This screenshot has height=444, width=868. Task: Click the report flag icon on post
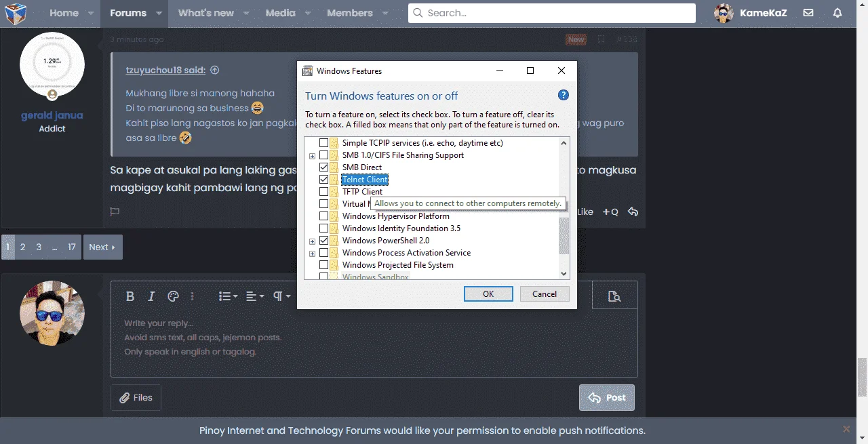(115, 211)
